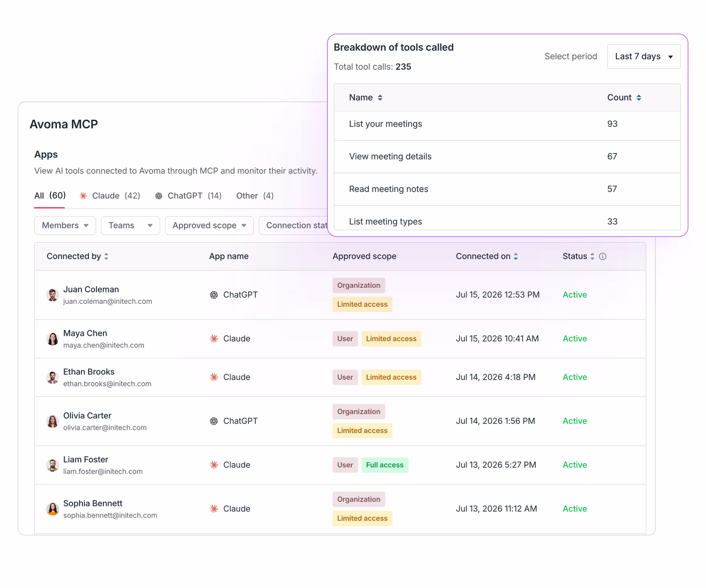Screen dimensions: 706x588
Task: Open the Members filter dropdown
Action: 65,225
